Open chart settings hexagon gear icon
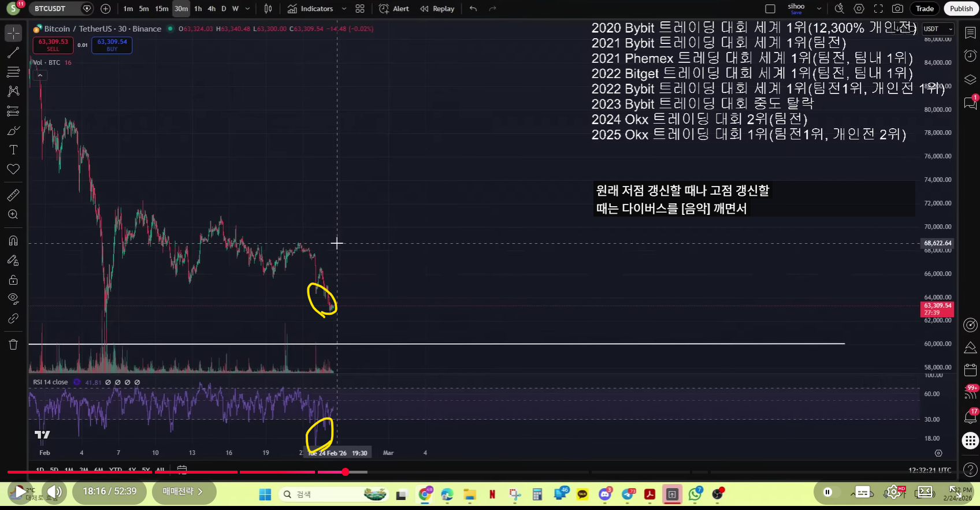The height and width of the screenshot is (510, 980). (x=859, y=9)
